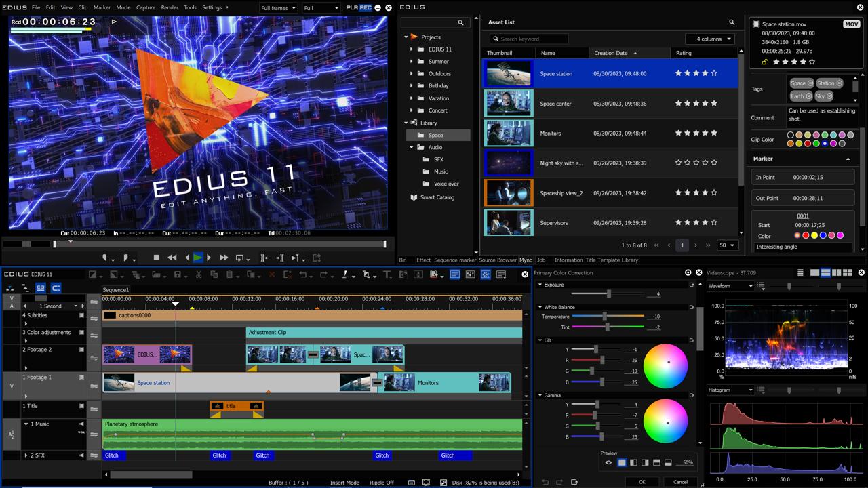Open the 4 columns dropdown in the Asset List
The image size is (868, 488).
pos(709,39)
